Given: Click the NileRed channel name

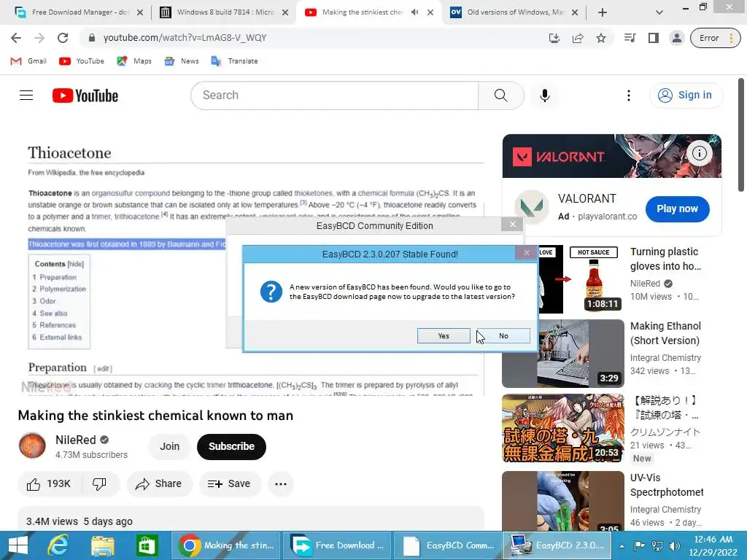Looking at the screenshot, I should tap(76, 440).
